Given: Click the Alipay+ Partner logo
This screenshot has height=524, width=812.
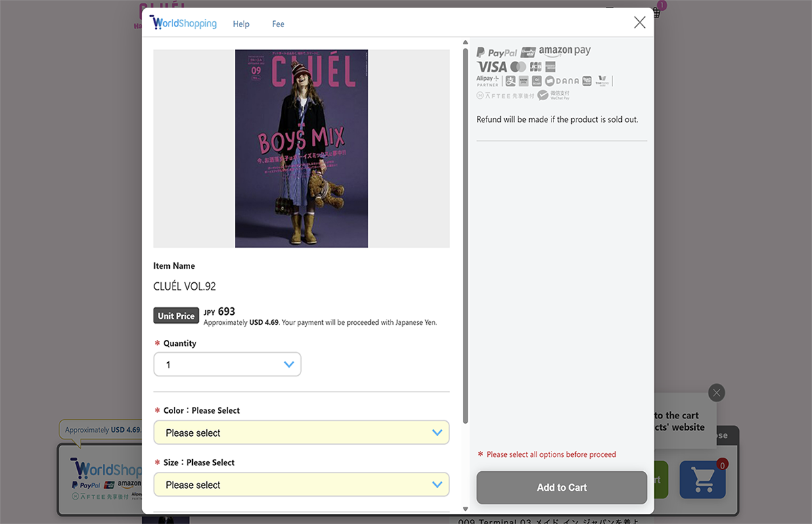Looking at the screenshot, I should pos(488,81).
